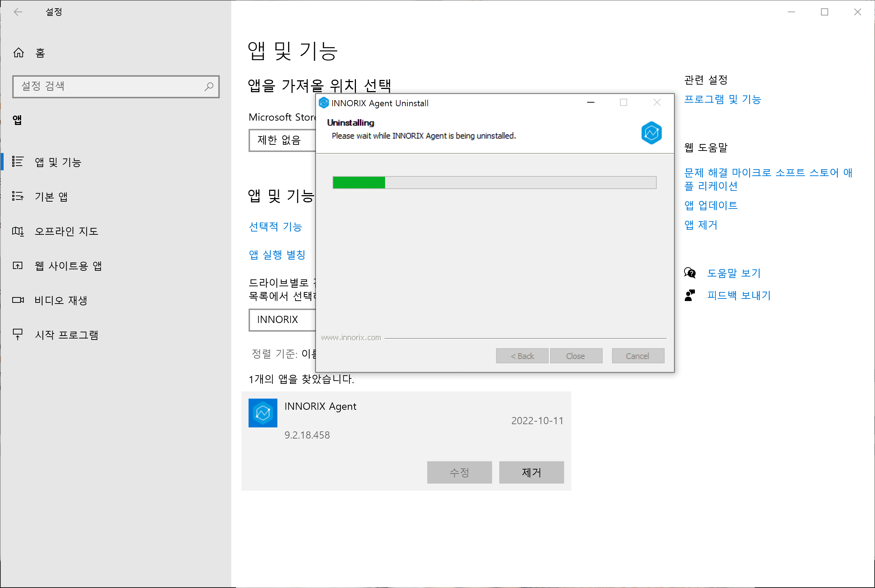This screenshot has height=588, width=875.
Task: Open the Video playback sidebar item
Action: pyautogui.click(x=61, y=300)
